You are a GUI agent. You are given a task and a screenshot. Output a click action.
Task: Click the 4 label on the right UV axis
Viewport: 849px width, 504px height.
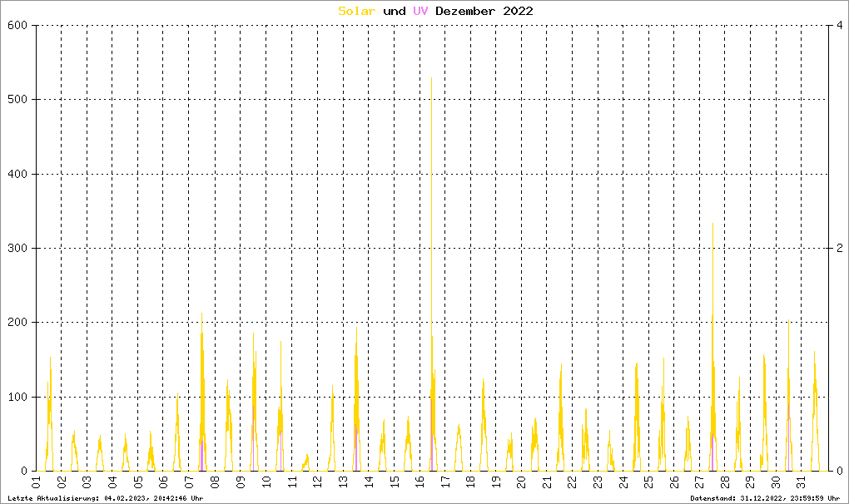point(837,25)
